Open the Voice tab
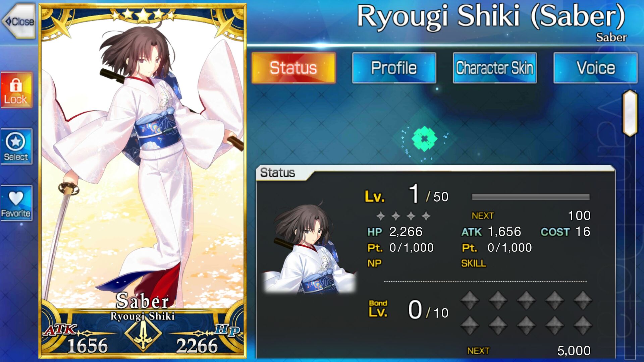Viewport: 644px width, 362px height. click(x=595, y=68)
